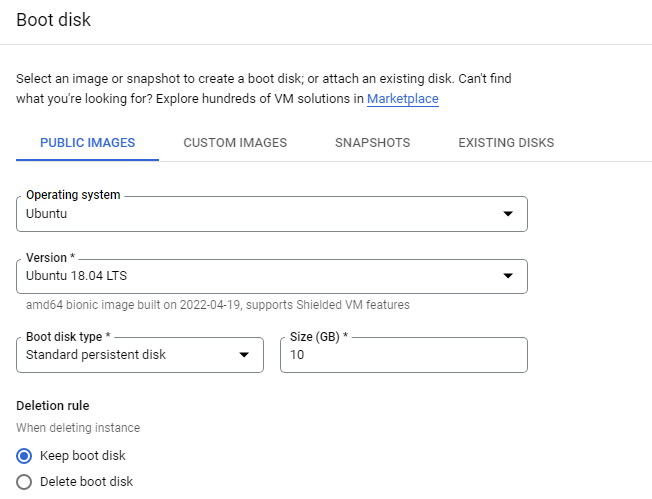Select the Delete boot disk radio circle

[24, 482]
